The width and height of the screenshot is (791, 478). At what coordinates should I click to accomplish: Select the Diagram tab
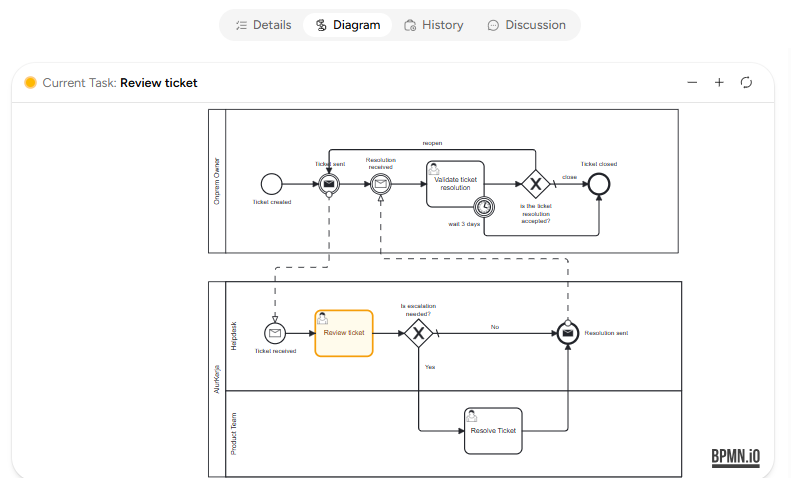[348, 25]
